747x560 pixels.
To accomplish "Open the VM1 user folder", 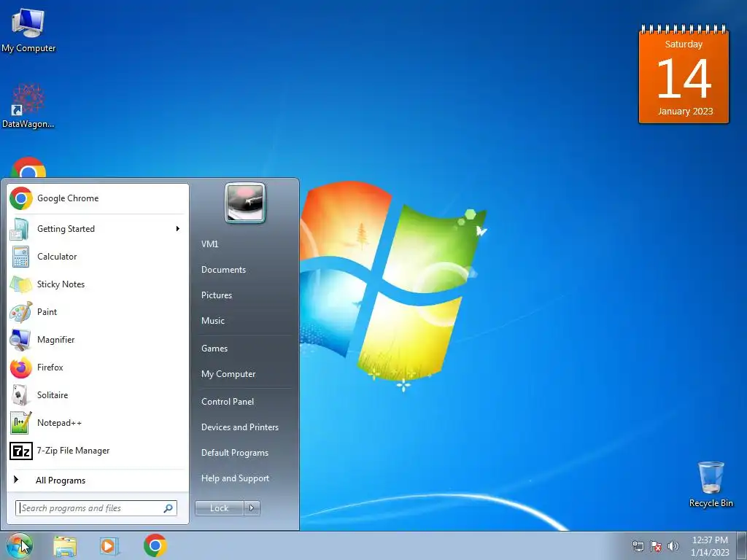I will [209, 244].
